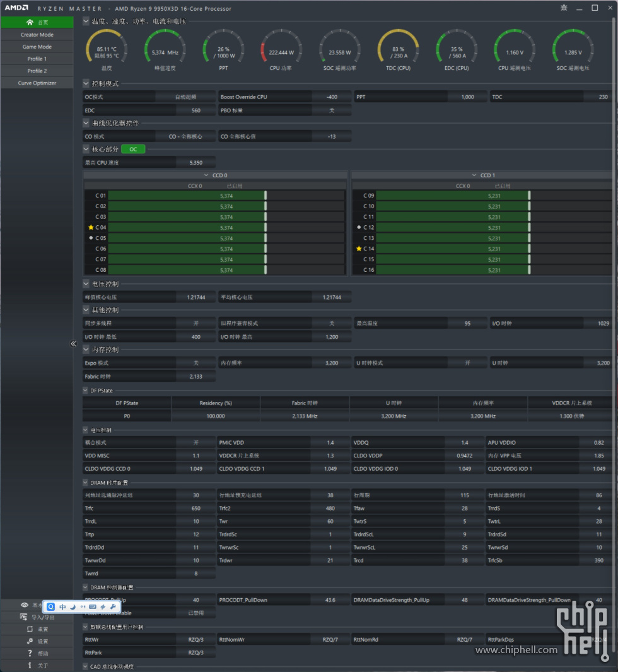This screenshot has width=618, height=672.
Task: Open the Curve Optimizer tab
Action: [x=37, y=83]
